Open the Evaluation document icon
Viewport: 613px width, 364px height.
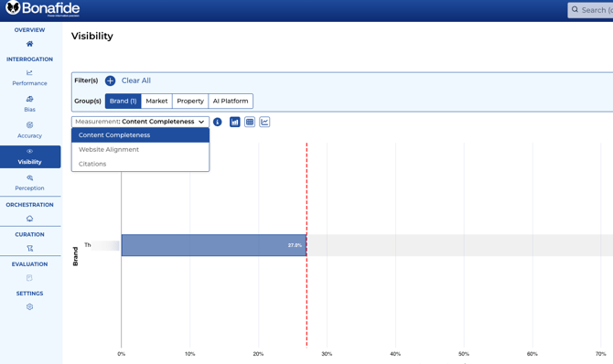[29, 278]
